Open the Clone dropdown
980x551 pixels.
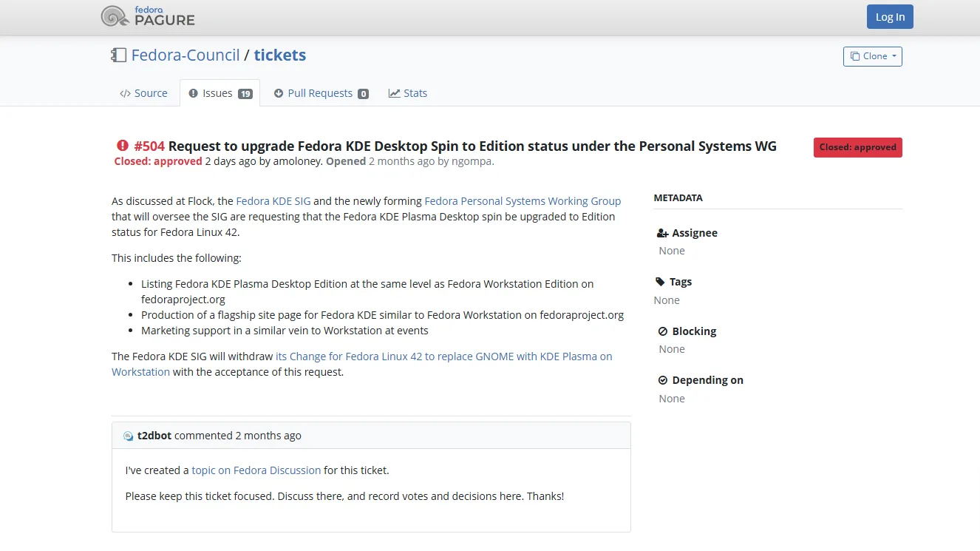[x=872, y=56]
